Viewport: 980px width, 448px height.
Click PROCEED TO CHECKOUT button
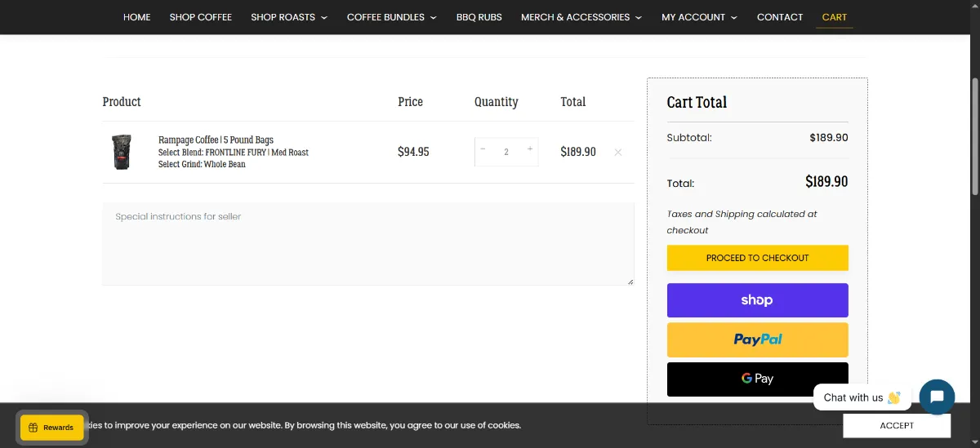[x=758, y=258]
